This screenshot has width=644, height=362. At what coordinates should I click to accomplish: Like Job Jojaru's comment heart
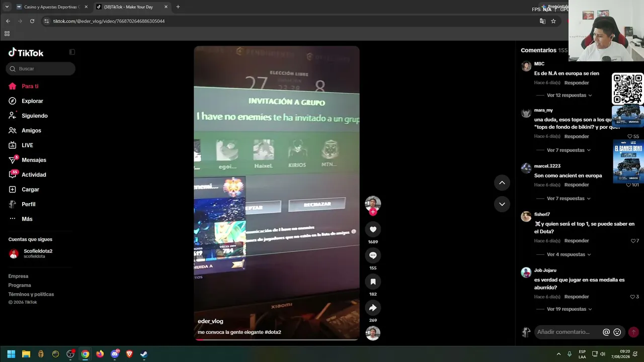coord(632,297)
